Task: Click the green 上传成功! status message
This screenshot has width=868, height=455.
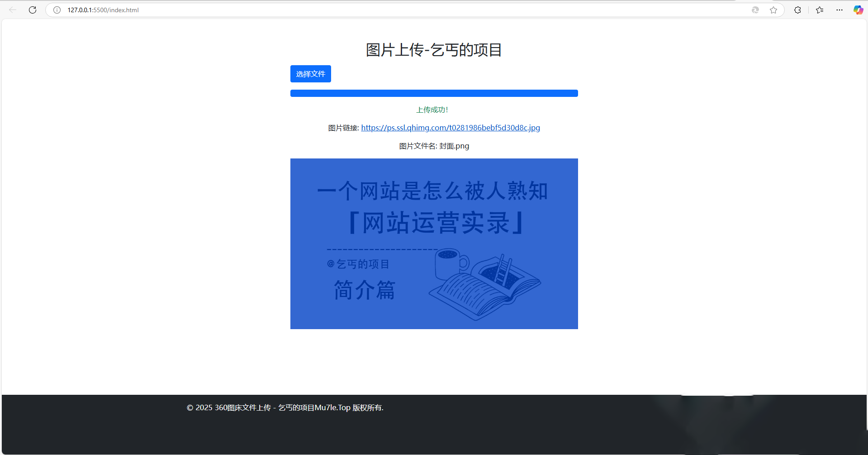Action: pyautogui.click(x=432, y=110)
